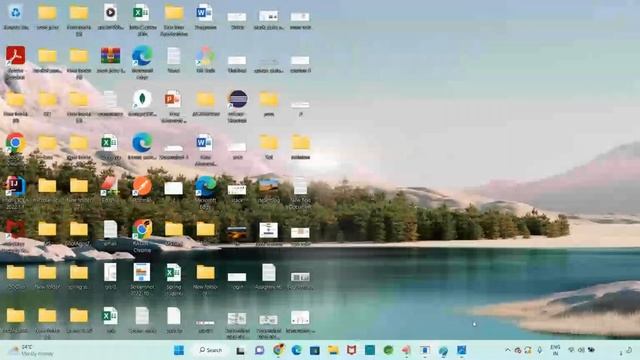Image resolution: width=640 pixels, height=360 pixels.
Task: Open Task View from the taskbar
Action: coord(240,350)
